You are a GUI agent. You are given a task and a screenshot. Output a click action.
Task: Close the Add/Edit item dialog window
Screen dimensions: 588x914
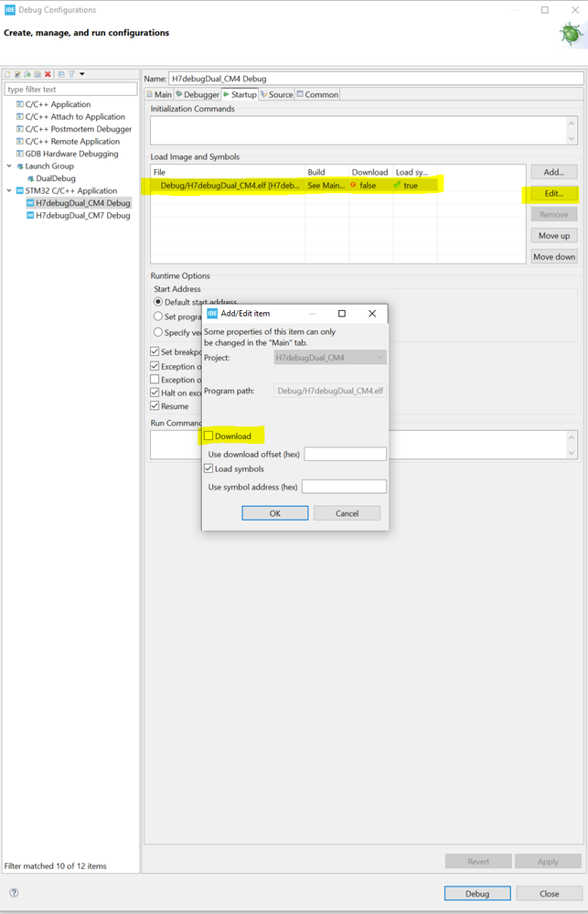coord(372,313)
